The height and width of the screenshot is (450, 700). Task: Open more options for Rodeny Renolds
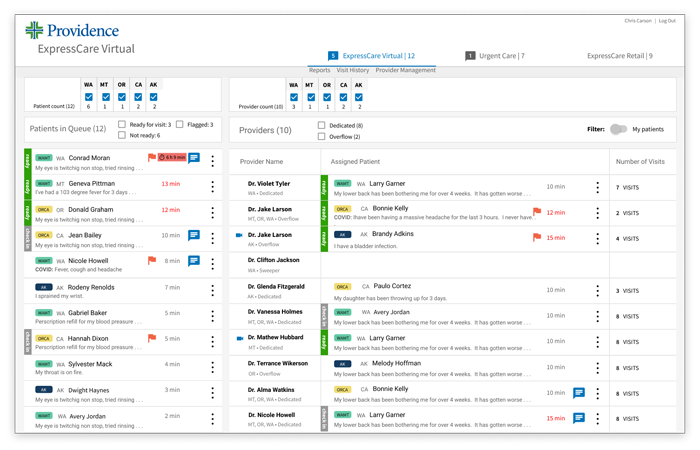(x=212, y=291)
